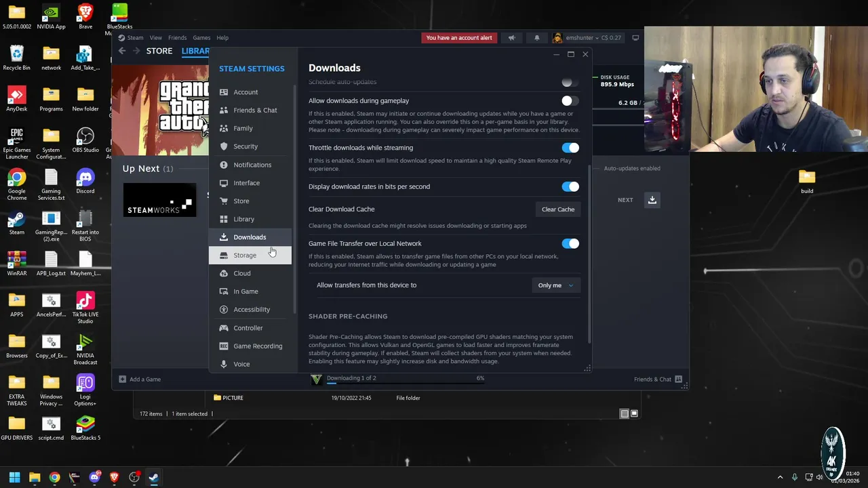Open the Friends menu
The width and height of the screenshot is (868, 488).
tap(177, 38)
